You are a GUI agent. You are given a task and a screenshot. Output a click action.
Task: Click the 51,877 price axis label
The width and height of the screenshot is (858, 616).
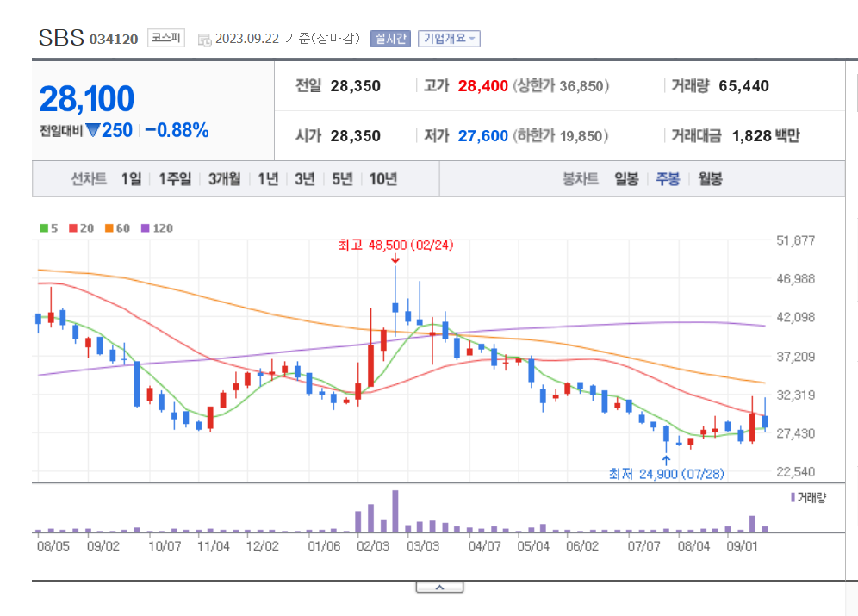[x=796, y=240]
